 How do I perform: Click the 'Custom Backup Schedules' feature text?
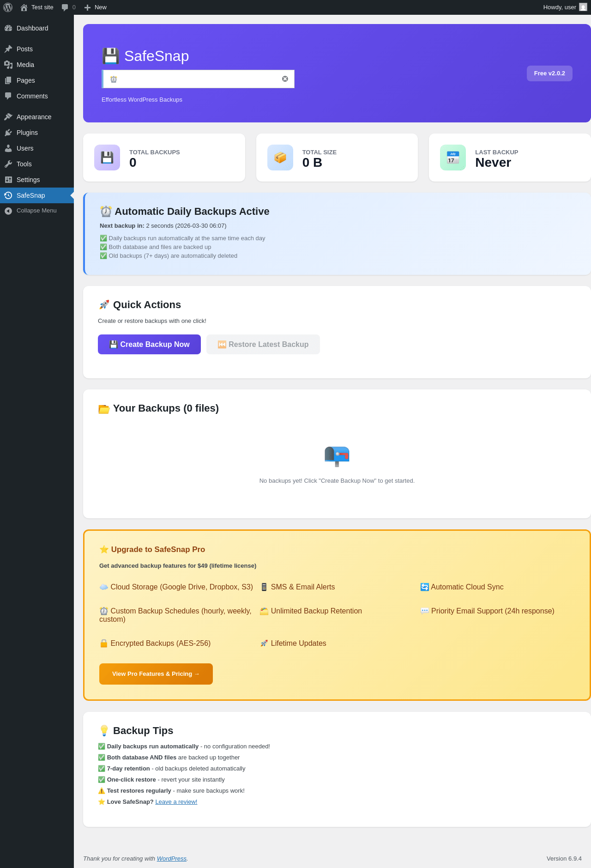click(x=175, y=615)
